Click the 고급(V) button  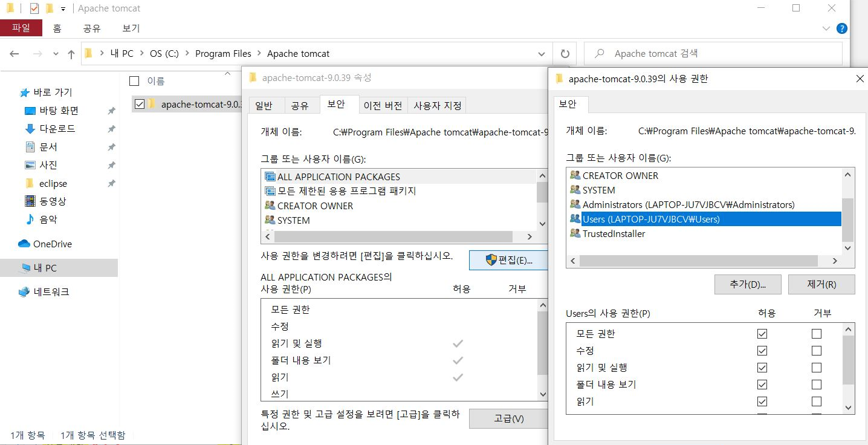508,418
